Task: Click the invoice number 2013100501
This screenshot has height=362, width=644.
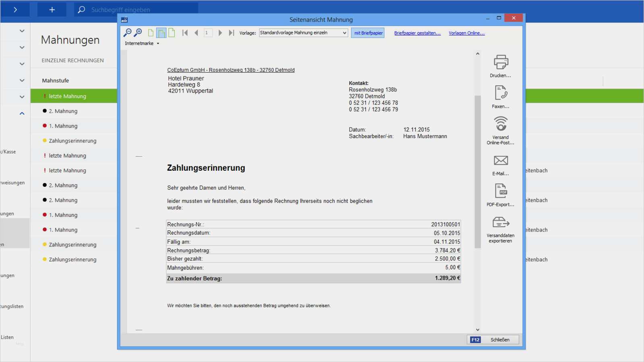Action: (446, 225)
